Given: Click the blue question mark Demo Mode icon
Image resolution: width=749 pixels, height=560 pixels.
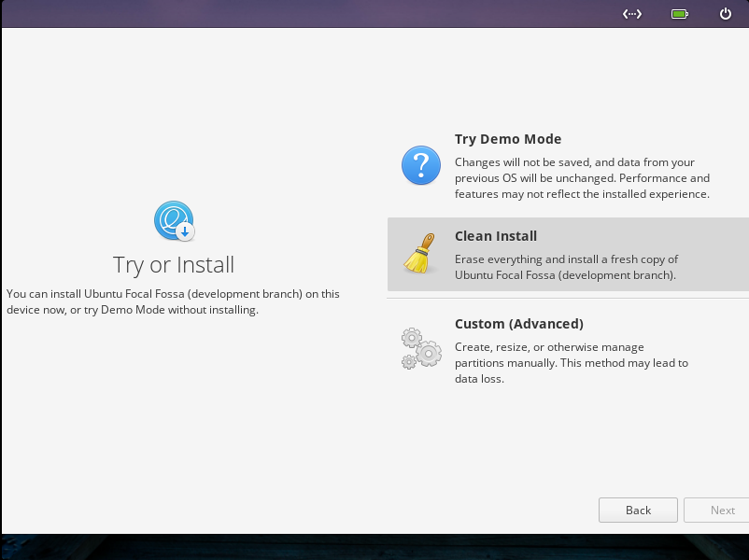Looking at the screenshot, I should 421,165.
